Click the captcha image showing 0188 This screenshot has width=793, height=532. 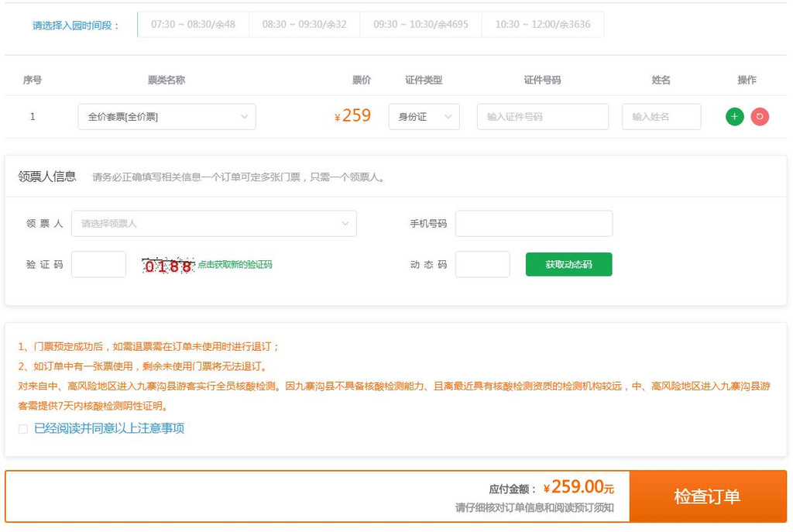tap(168, 266)
